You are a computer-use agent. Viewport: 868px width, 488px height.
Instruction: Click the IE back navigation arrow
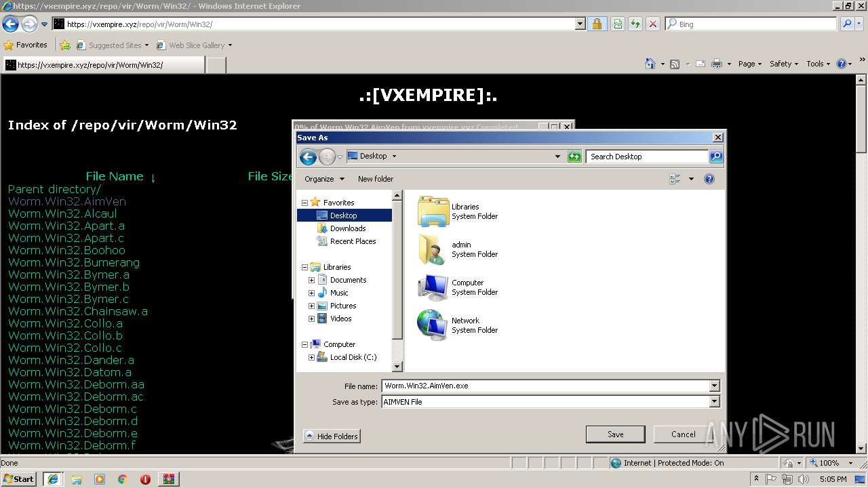[x=10, y=24]
